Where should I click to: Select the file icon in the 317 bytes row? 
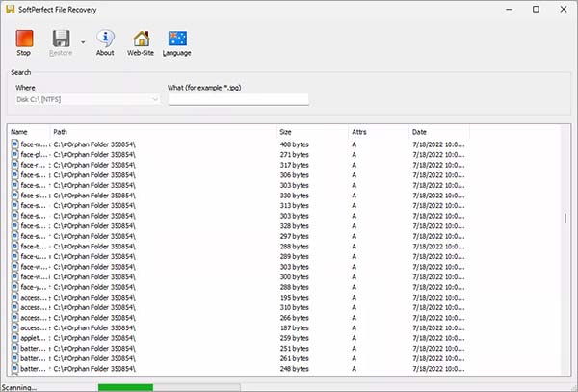[x=15, y=165]
